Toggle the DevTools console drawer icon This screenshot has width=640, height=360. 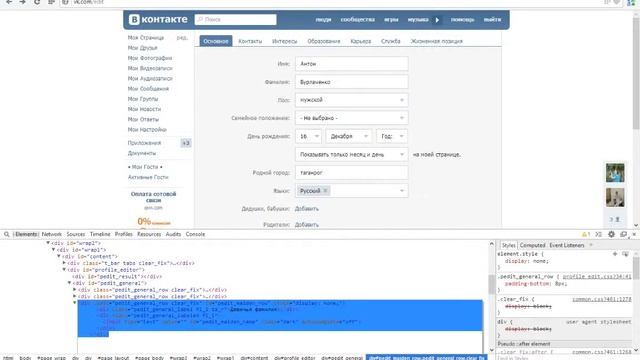click(x=598, y=234)
